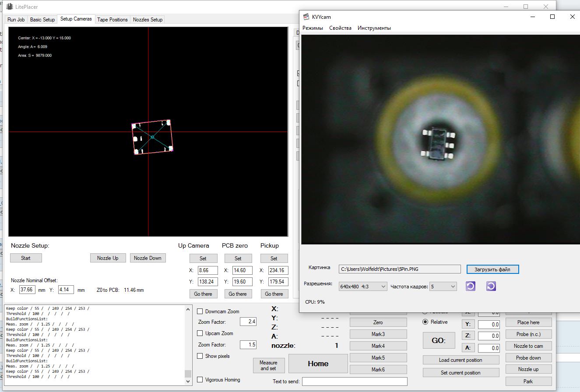Click the Загрузить файл button
580x392 pixels.
(492, 269)
